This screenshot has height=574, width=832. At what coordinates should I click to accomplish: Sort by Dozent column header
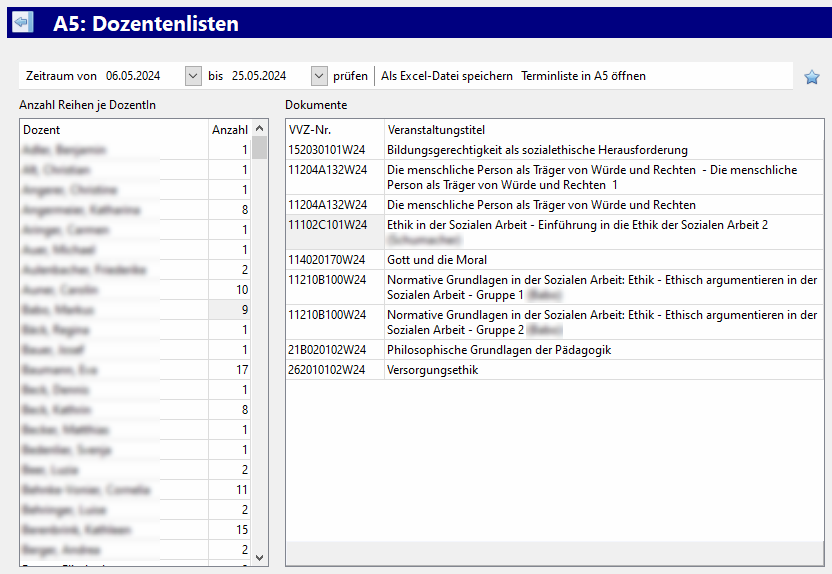(x=114, y=130)
